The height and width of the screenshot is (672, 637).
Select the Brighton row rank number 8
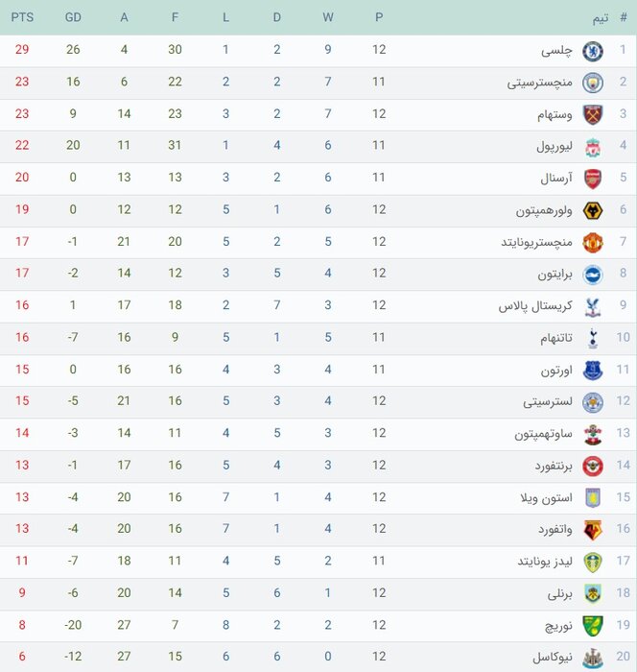624,274
